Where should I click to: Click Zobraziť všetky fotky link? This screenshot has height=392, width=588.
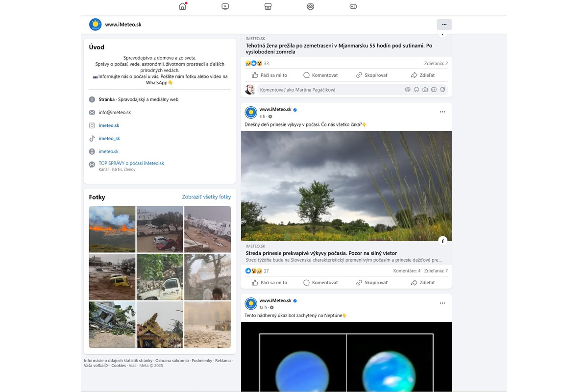click(206, 197)
